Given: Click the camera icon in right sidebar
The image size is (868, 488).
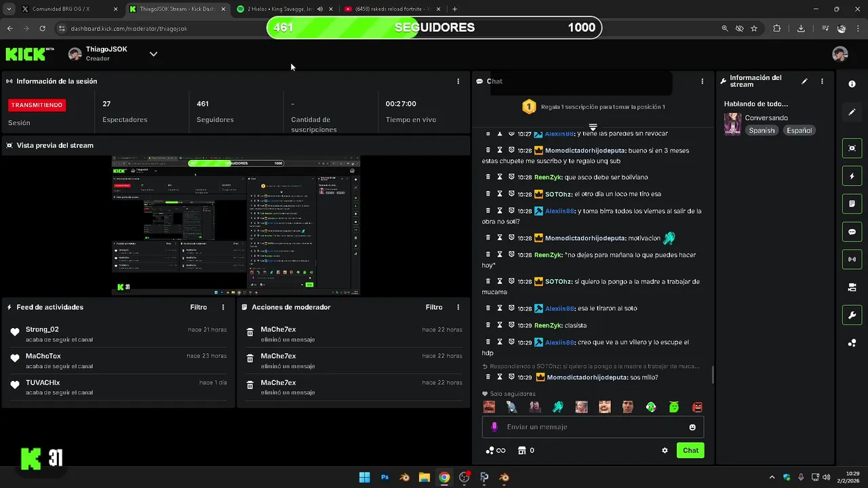Looking at the screenshot, I should point(852,287).
